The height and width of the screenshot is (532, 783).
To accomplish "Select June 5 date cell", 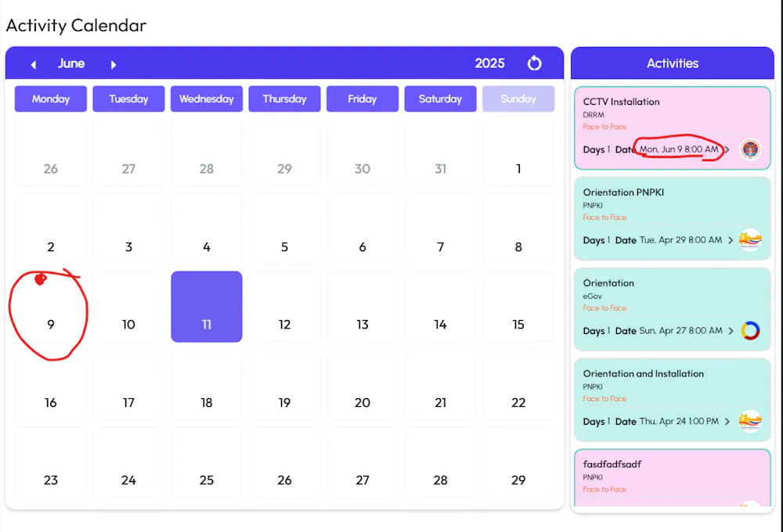I will pos(284,229).
